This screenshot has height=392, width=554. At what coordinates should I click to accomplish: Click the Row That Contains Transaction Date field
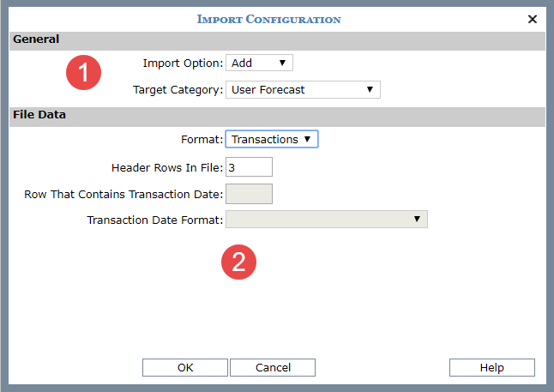click(249, 194)
